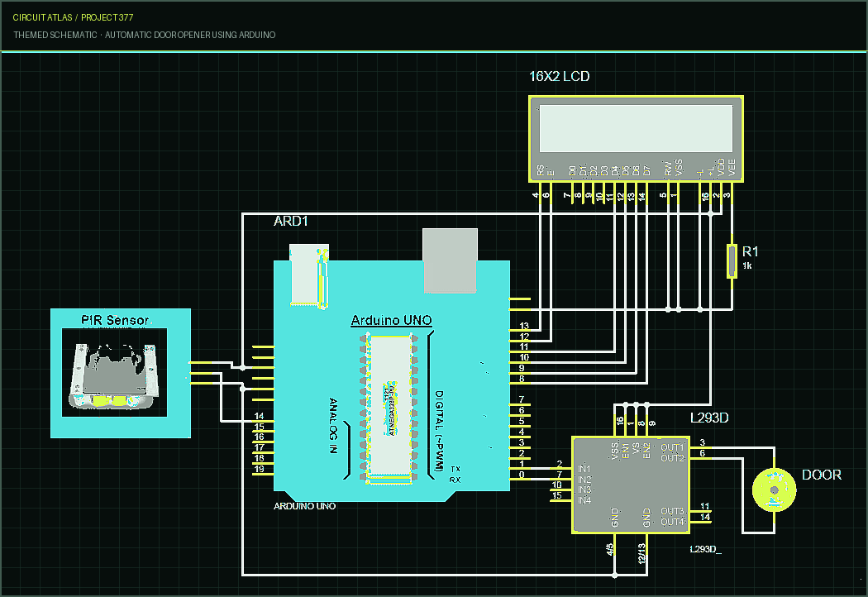868x597 pixels.
Task: Click the 16X2 LCD title label
Action: point(559,76)
